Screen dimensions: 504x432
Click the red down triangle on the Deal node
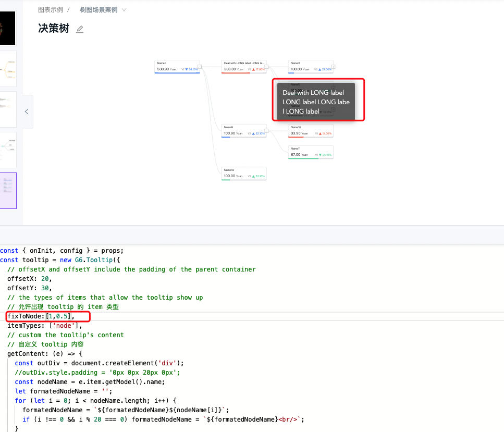[253, 68]
